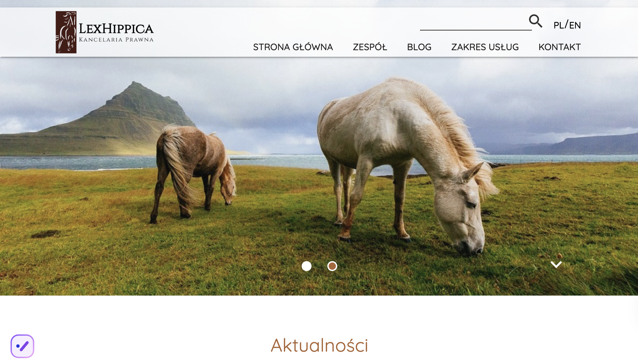Screen dimensions: 638x364
Task: Open the Strona Główna menu item
Action: 293,47
